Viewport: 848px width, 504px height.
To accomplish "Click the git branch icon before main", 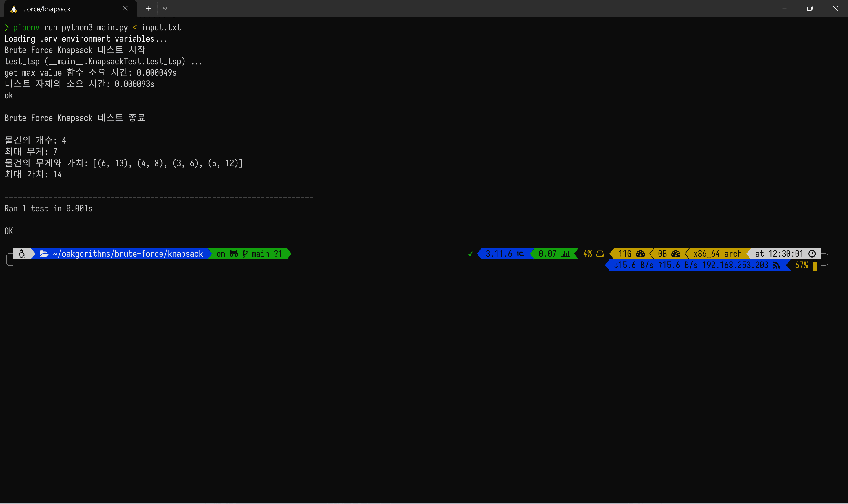I will tap(245, 254).
